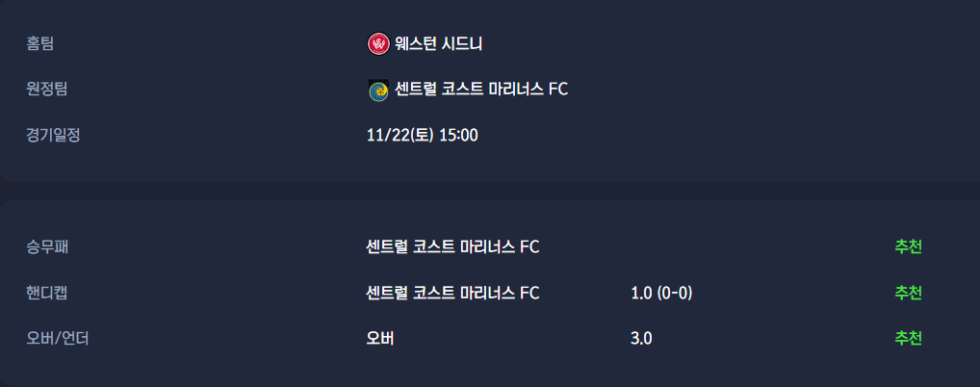Click the match date 11/22(토)
Viewport: 980px width, 387px height.
click(400, 135)
